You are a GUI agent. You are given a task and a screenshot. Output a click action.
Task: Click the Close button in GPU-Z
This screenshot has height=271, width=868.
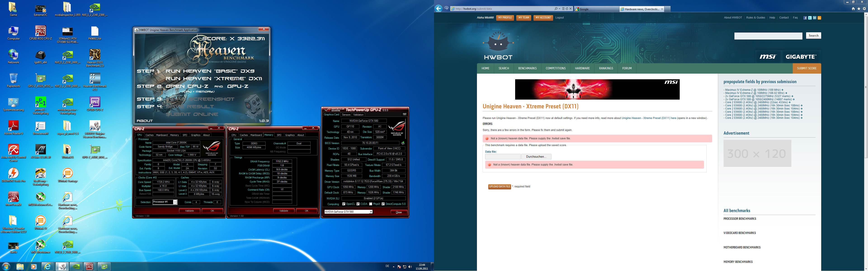pyautogui.click(x=399, y=212)
